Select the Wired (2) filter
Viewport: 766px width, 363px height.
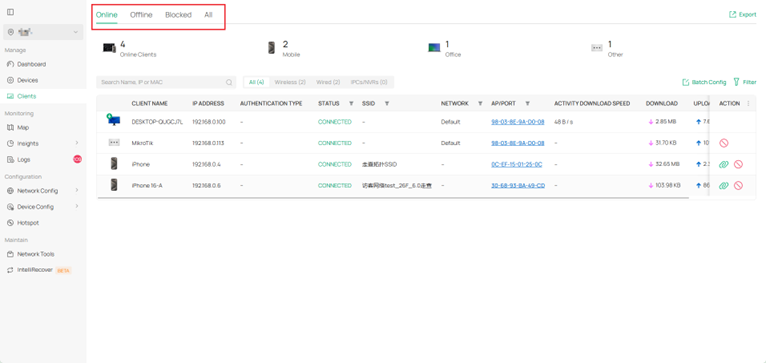tap(328, 82)
